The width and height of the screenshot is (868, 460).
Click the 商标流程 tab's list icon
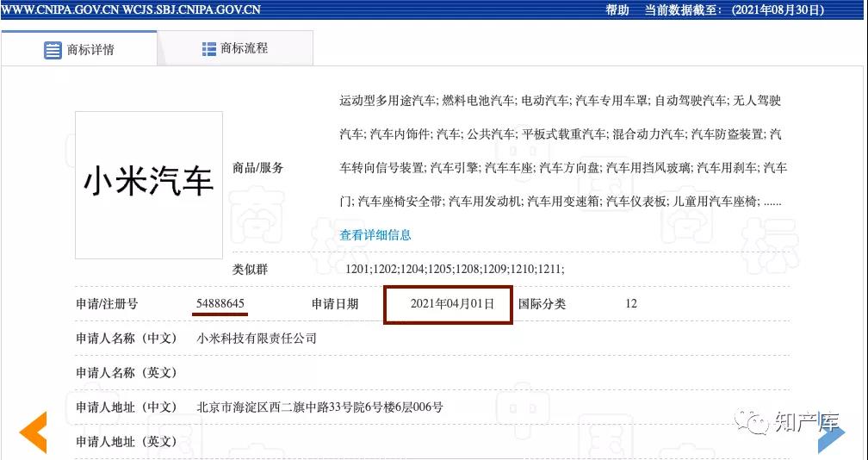pyautogui.click(x=208, y=49)
